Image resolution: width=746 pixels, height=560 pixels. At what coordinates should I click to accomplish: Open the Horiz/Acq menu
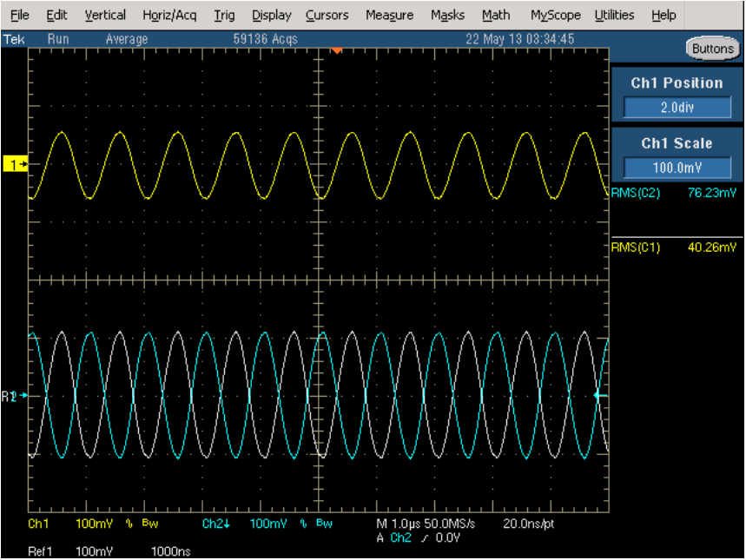coord(169,16)
